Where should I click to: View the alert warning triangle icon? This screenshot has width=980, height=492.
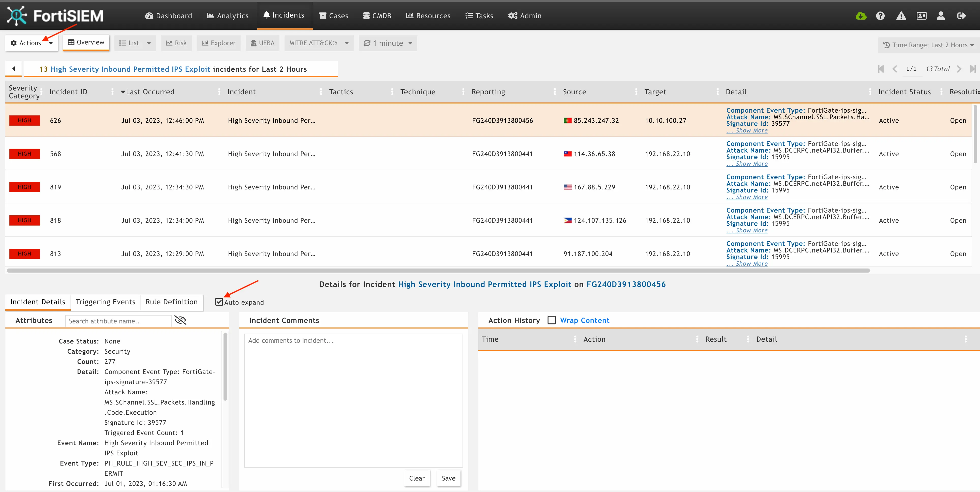[901, 16]
